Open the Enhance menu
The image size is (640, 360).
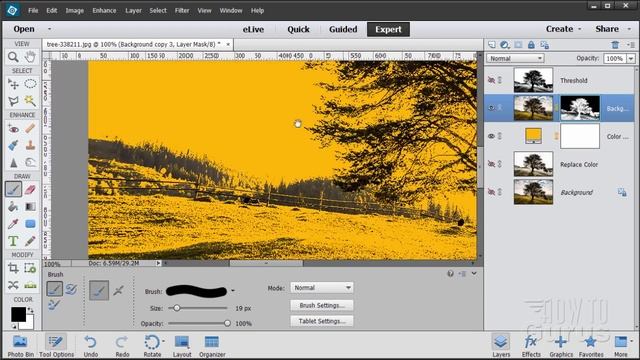point(104,11)
